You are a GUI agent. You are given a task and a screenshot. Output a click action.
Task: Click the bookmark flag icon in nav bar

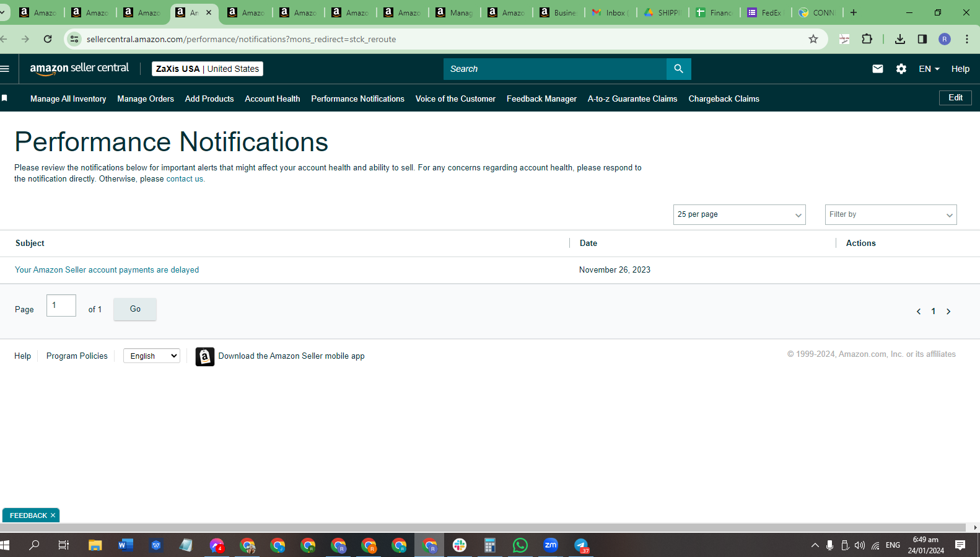4,99
